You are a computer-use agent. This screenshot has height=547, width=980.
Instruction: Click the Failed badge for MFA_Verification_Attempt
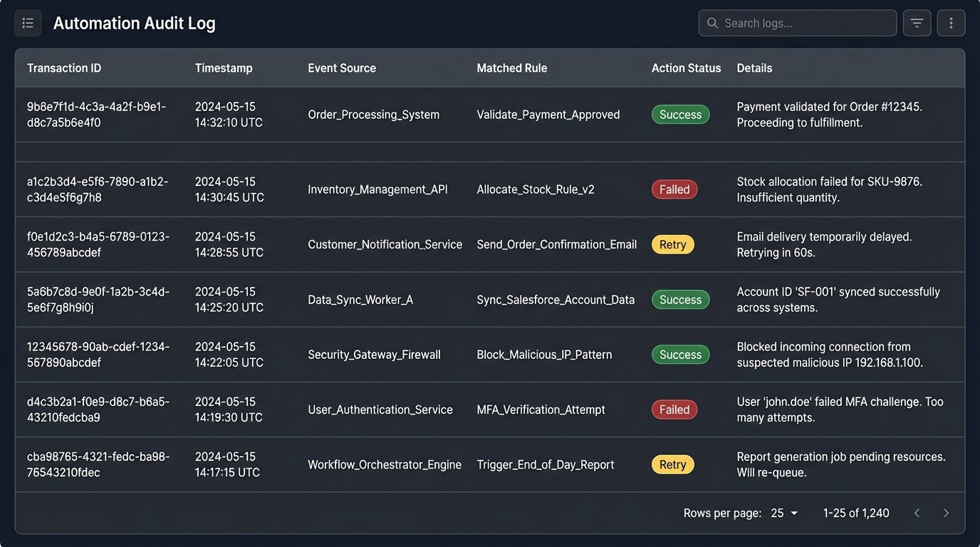point(674,409)
